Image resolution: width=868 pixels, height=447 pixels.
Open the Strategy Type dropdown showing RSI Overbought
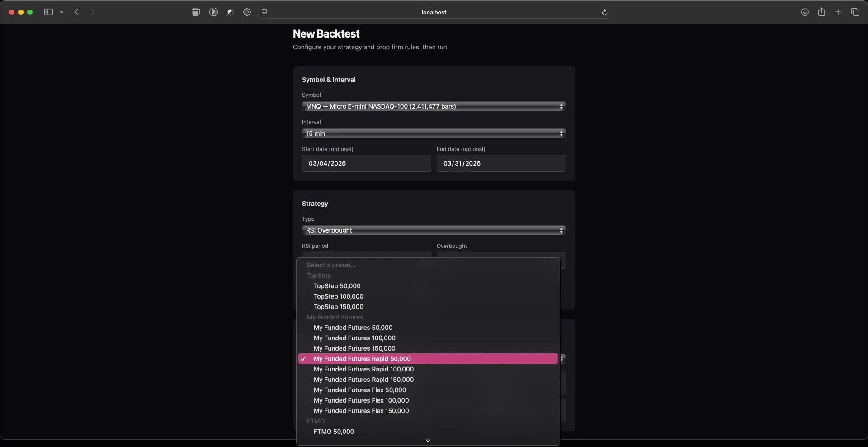tap(433, 230)
